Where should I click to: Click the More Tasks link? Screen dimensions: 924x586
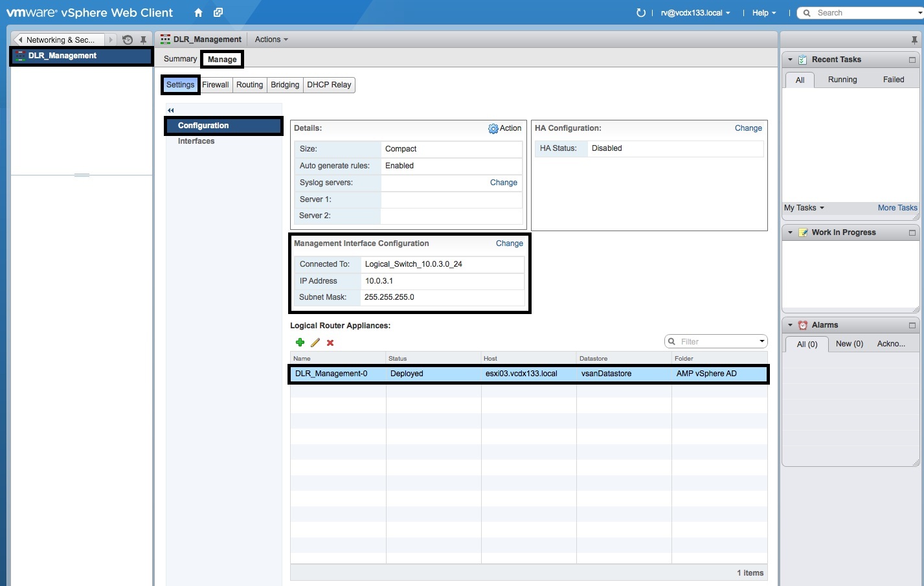point(897,208)
